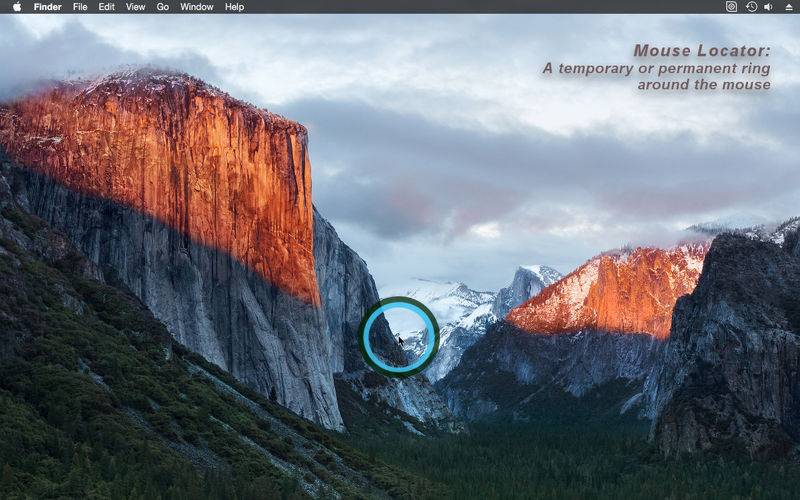Image resolution: width=800 pixels, height=500 pixels.
Task: Open the View menu
Action: [x=135, y=7]
